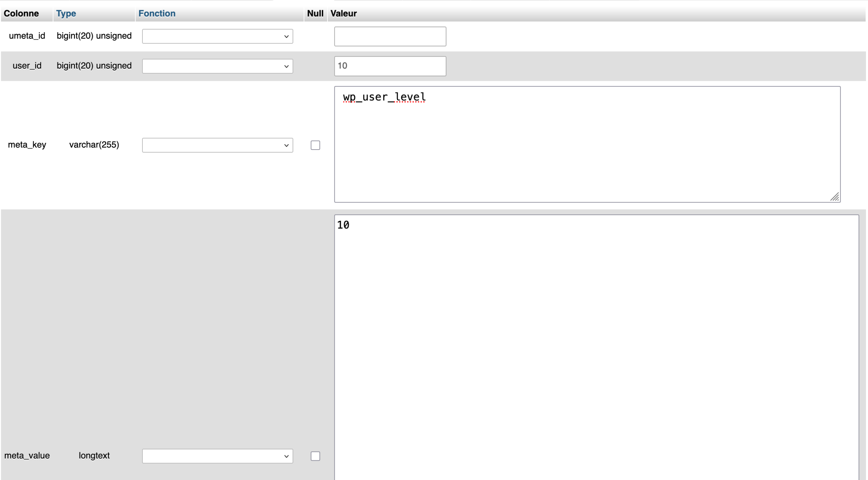Tick the Null checkbox for meta_key
The height and width of the screenshot is (480, 868).
point(315,145)
